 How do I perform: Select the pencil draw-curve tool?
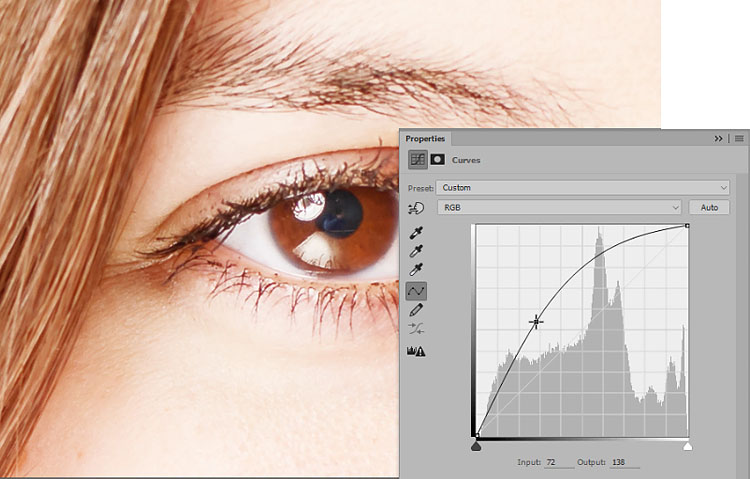(416, 310)
